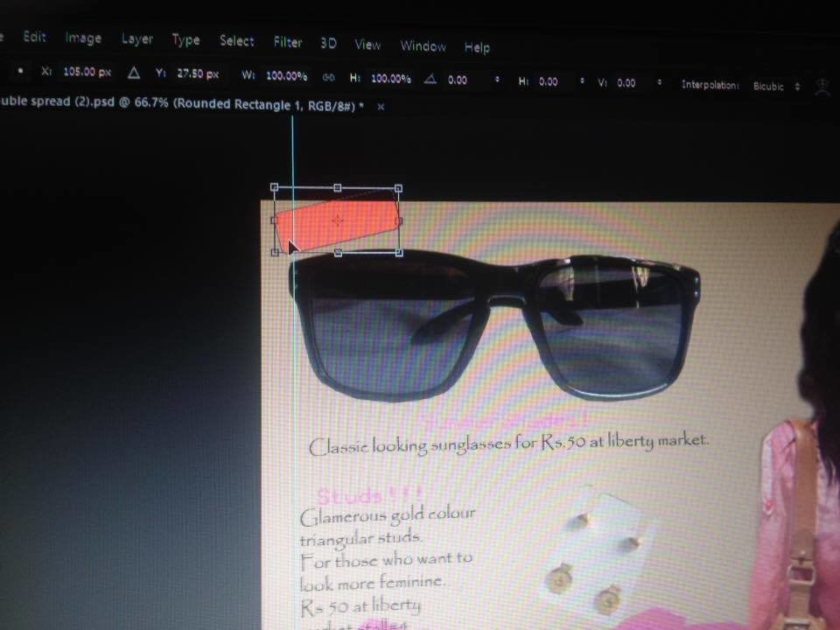The image size is (840, 630).
Task: Click the Y: label scrubby slider
Action: pos(160,73)
